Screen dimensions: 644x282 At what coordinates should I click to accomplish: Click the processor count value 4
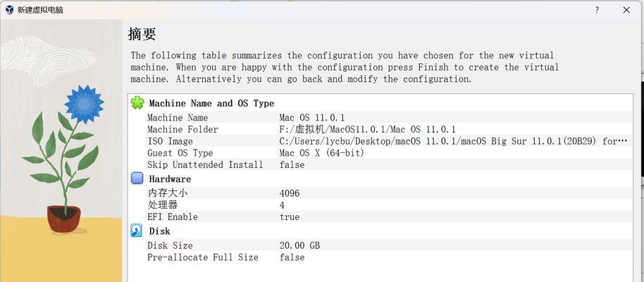click(282, 204)
